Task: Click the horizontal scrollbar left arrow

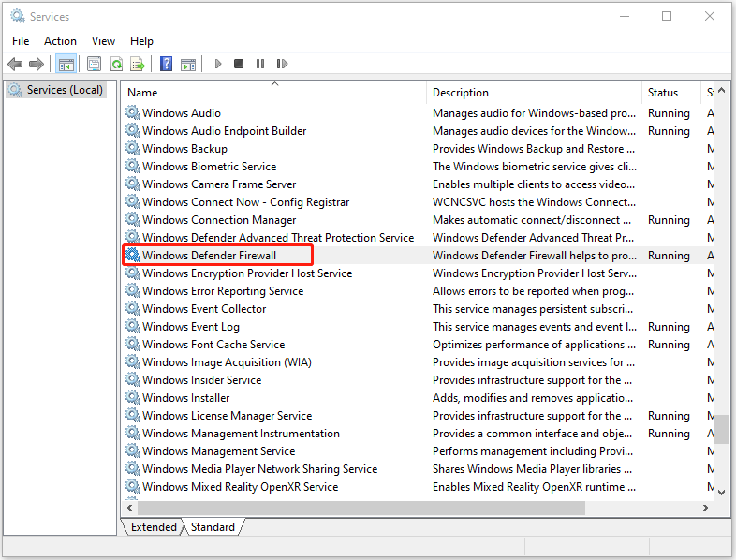Action: [129, 508]
